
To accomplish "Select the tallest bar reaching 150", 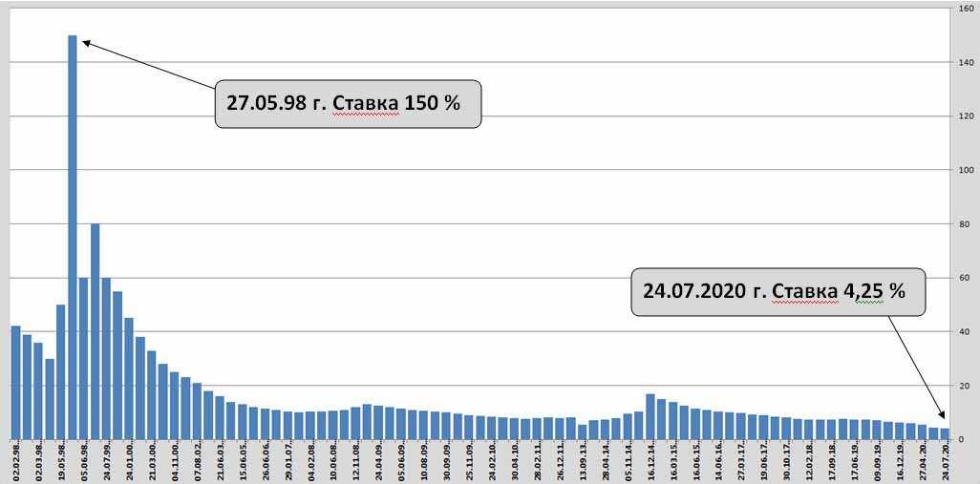I will pos(73,237).
